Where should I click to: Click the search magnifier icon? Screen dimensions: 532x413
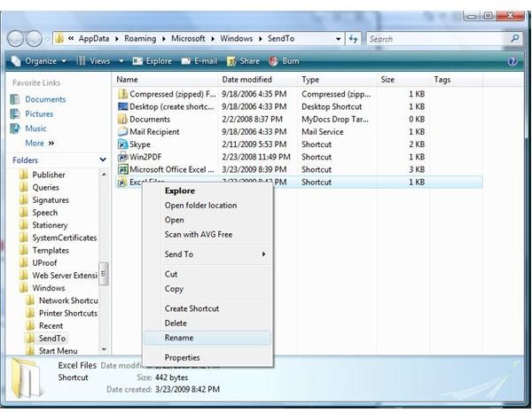coord(515,38)
